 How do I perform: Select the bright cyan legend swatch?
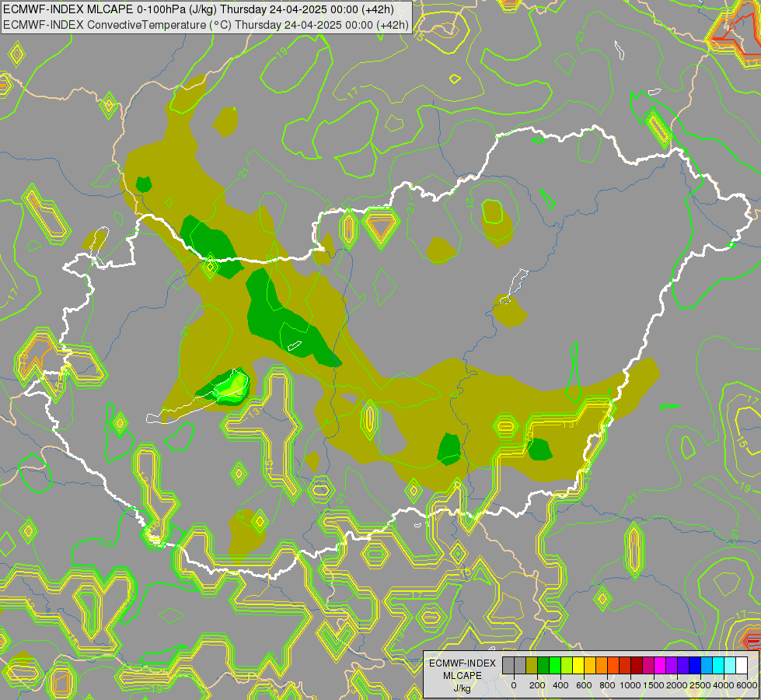[718, 666]
